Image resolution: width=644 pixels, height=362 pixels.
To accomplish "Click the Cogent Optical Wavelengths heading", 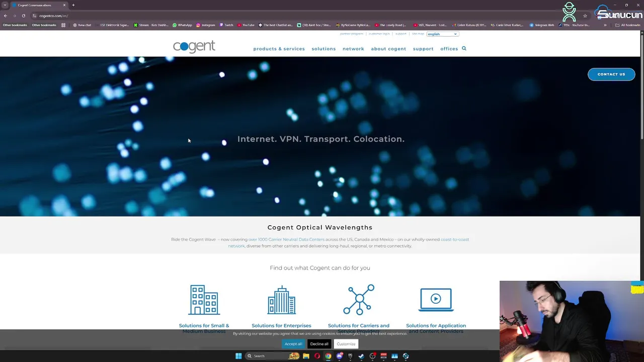I will (x=320, y=228).
